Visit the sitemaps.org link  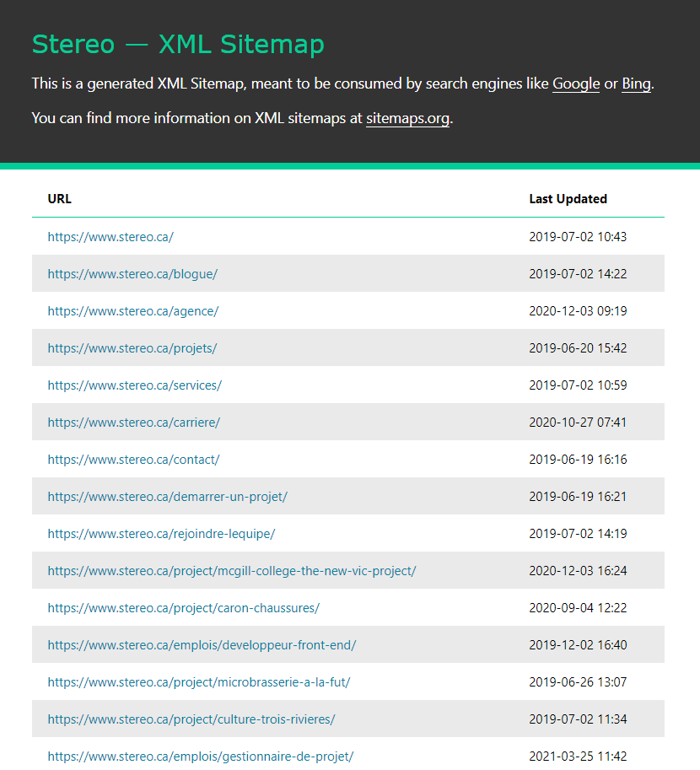click(x=407, y=118)
